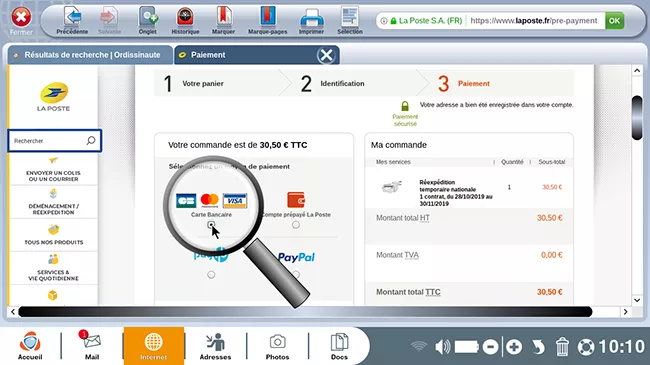Click the red Compte prépayé wallet icon
This screenshot has height=365, width=650.
(x=296, y=200)
